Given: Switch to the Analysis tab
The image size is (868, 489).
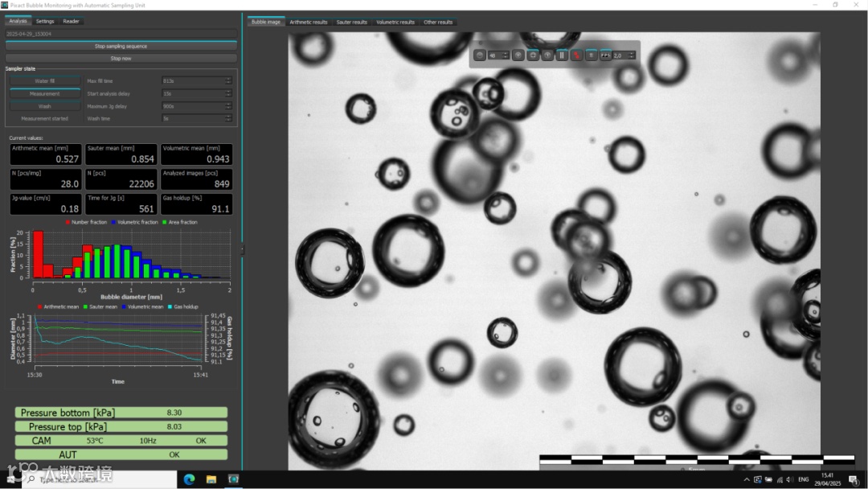Looking at the screenshot, I should [18, 21].
